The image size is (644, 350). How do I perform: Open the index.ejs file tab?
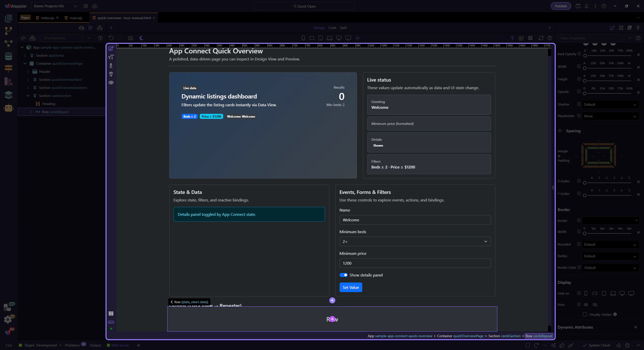pos(48,18)
